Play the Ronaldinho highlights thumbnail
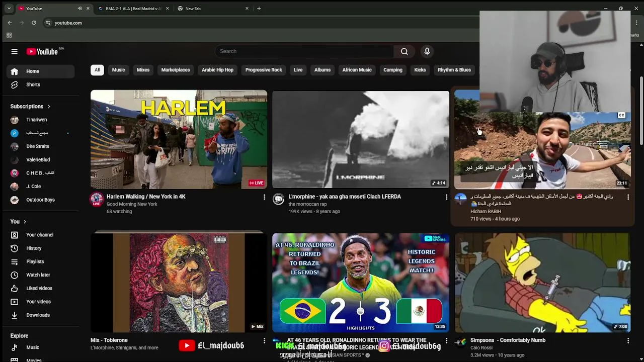The image size is (644, 362). tap(360, 283)
